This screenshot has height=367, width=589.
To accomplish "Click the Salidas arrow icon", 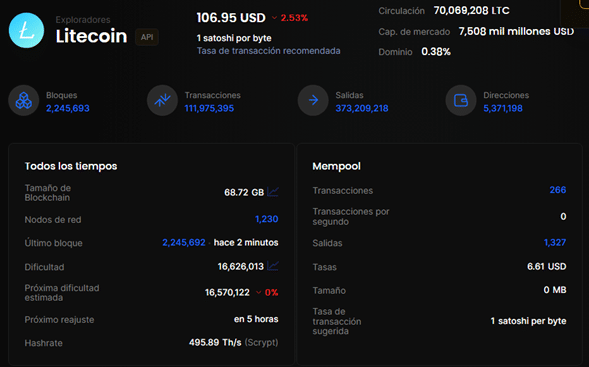I will 313,100.
